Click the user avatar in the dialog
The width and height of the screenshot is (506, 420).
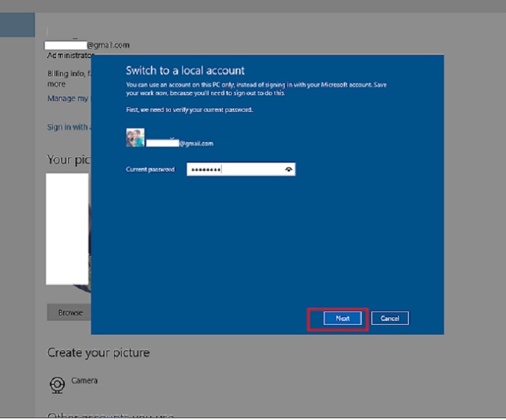point(135,137)
